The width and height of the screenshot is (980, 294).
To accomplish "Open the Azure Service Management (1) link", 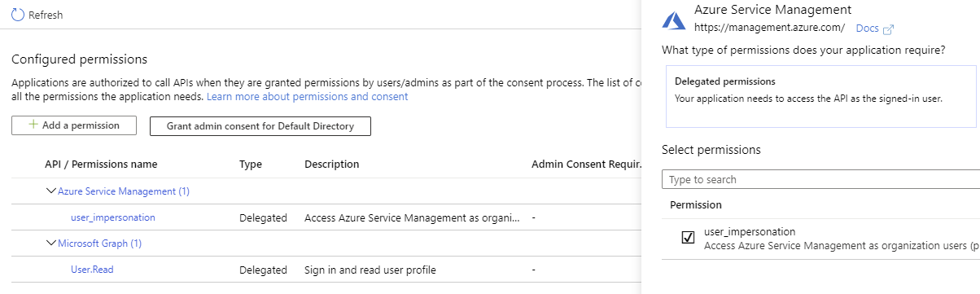I will (x=124, y=191).
